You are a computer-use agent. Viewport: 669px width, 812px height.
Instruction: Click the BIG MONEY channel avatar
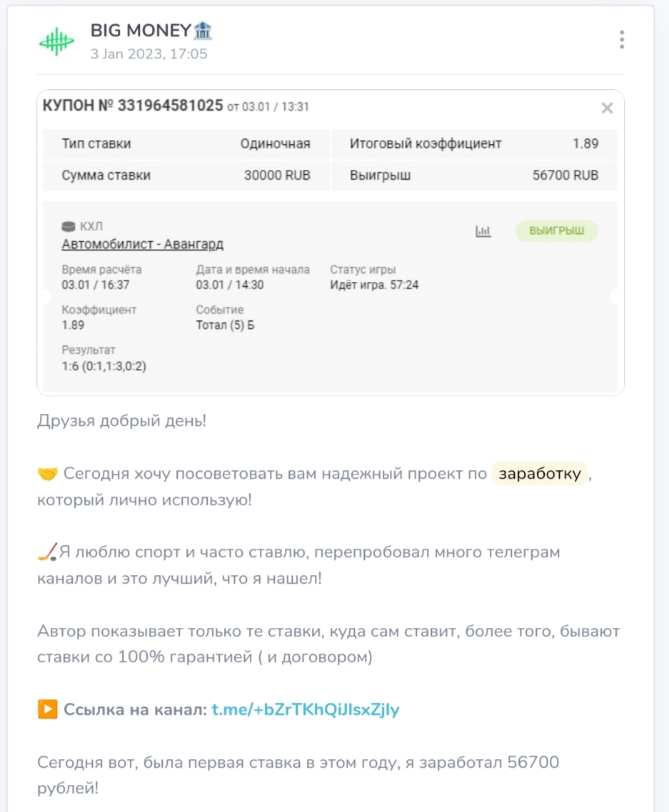pos(56,42)
